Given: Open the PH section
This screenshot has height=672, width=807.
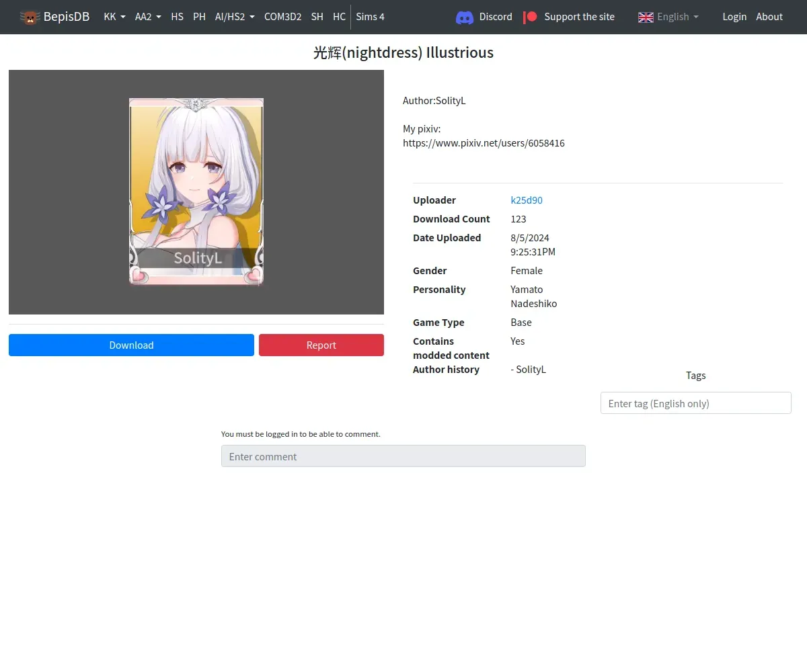Looking at the screenshot, I should tap(199, 17).
